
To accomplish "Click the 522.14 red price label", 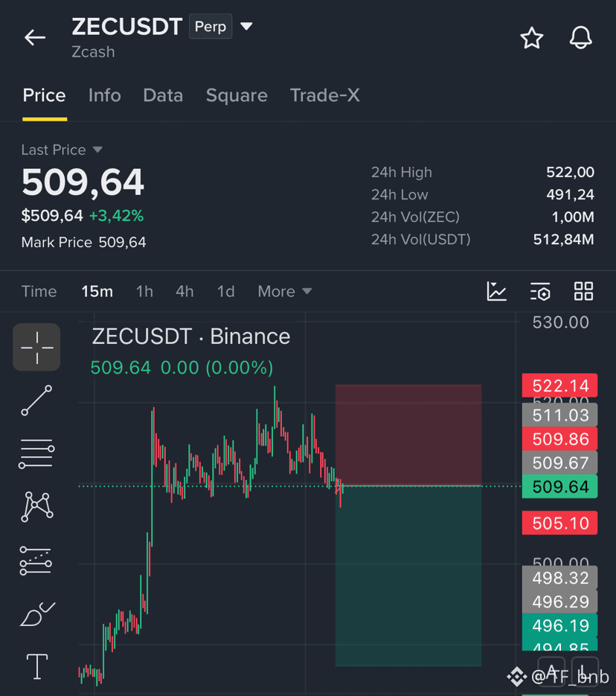I will pyautogui.click(x=559, y=386).
